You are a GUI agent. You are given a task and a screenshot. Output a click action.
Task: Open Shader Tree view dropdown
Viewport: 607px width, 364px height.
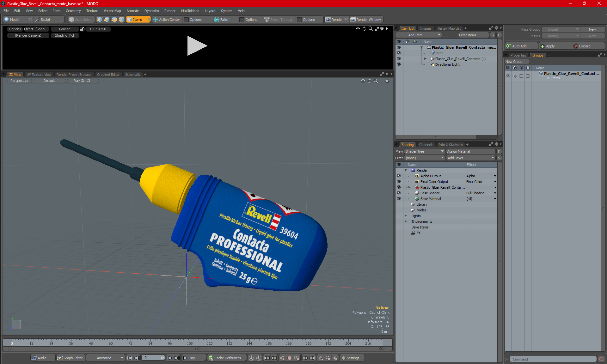pos(425,151)
